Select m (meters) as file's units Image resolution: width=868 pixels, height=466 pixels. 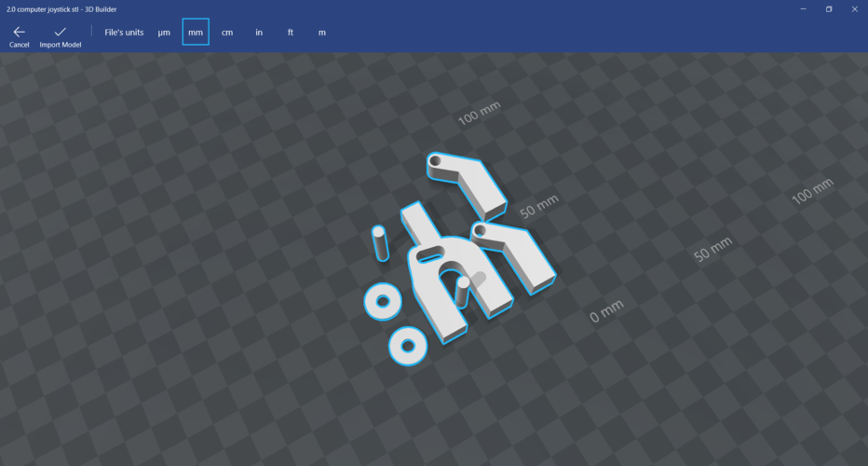pyautogui.click(x=321, y=32)
